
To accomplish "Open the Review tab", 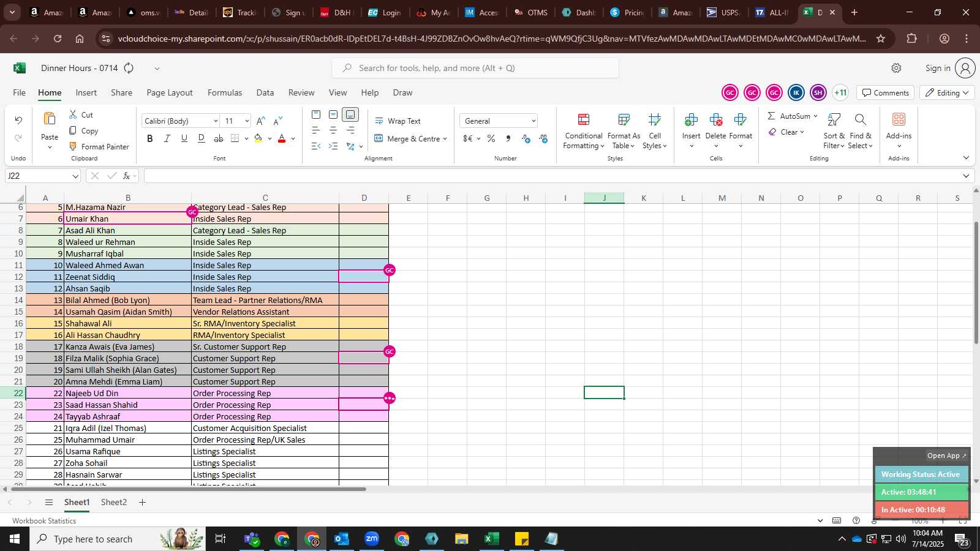I will [301, 92].
